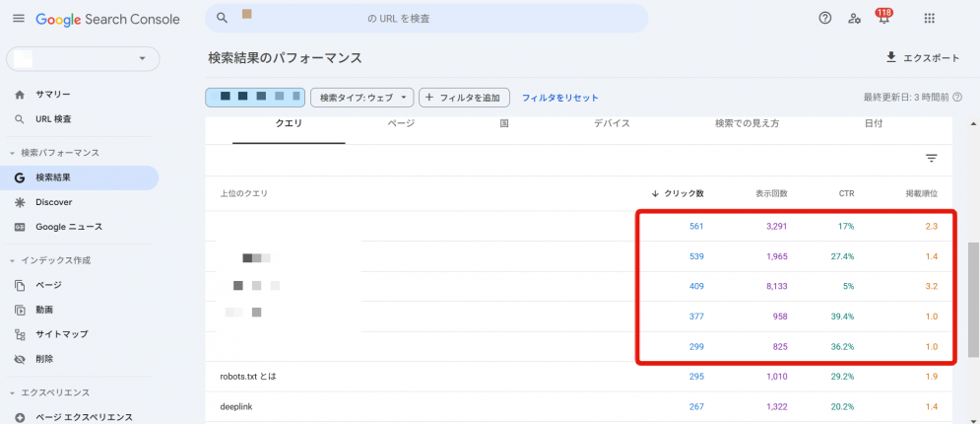The width and height of the screenshot is (980, 424).
Task: Click the エクスポート button
Action: pos(922,58)
